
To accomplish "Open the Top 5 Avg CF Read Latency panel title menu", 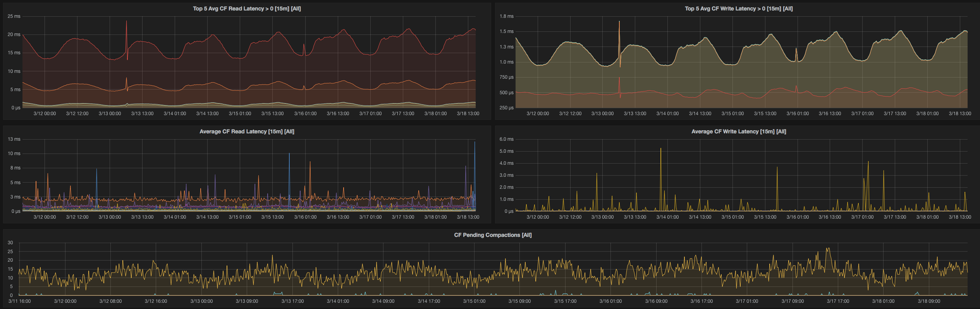I will pyautogui.click(x=247, y=9).
